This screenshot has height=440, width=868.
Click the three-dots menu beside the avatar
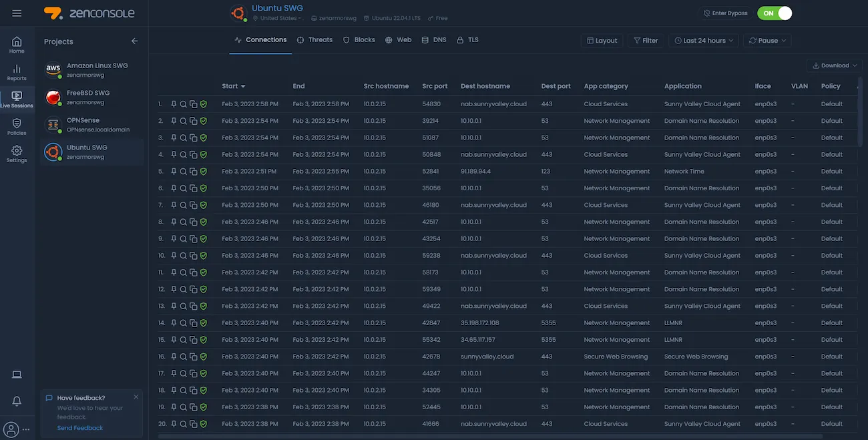[27, 429]
